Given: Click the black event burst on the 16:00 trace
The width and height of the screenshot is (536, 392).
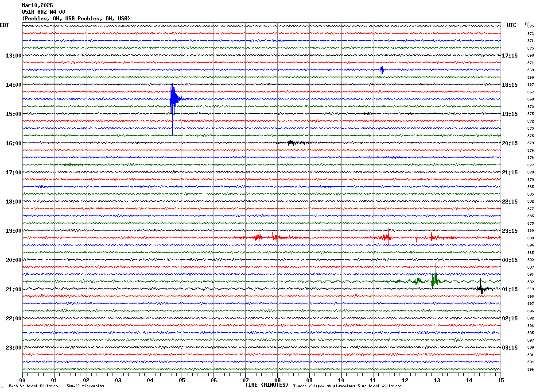Looking at the screenshot, I should 291,142.
